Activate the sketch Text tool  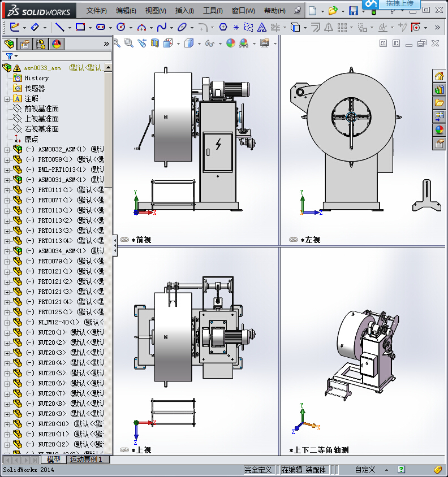pos(261,27)
